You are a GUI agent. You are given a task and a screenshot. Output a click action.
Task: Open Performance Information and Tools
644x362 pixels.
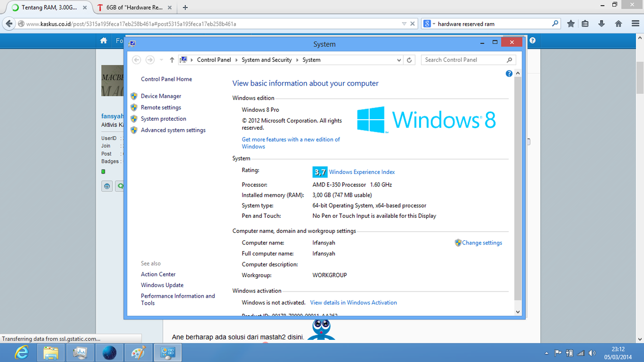pos(178,300)
